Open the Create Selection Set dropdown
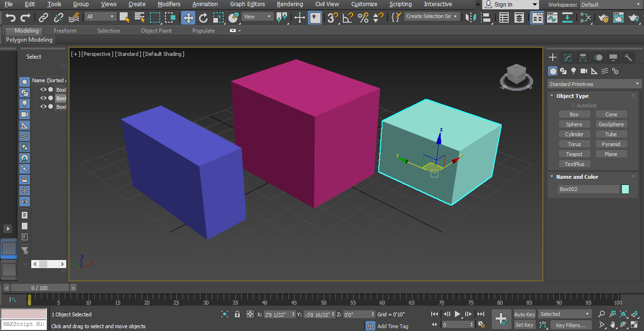The height and width of the screenshot is (331, 644). click(432, 16)
